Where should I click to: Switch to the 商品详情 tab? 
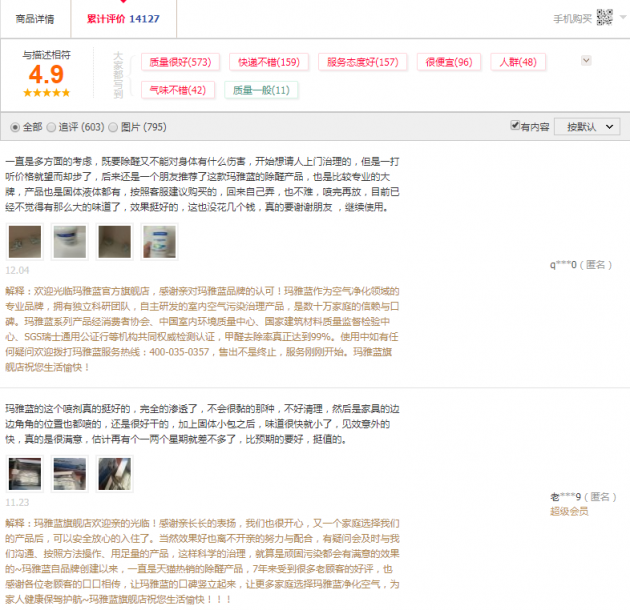35,18
